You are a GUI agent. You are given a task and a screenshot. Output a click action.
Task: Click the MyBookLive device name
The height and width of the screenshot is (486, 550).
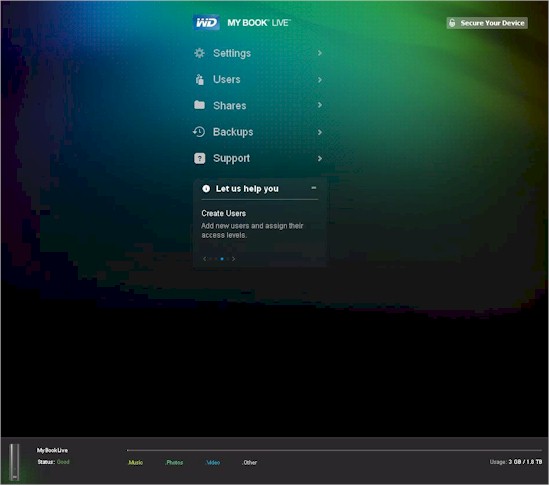(x=52, y=450)
